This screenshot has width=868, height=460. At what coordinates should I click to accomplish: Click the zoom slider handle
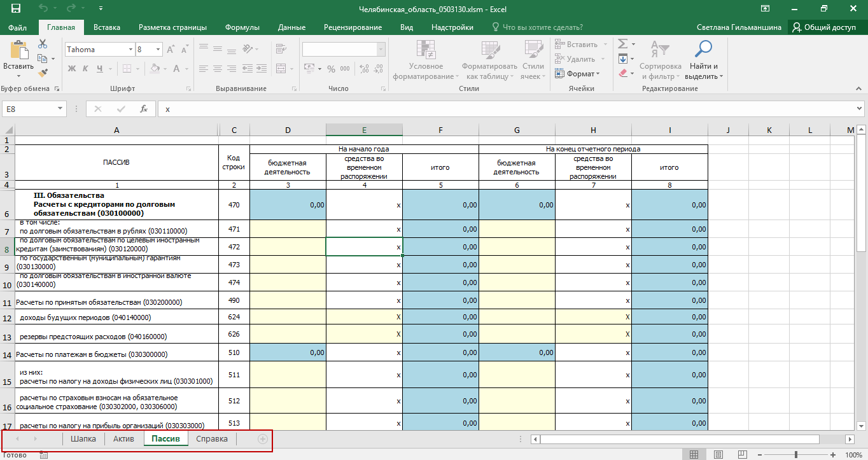pos(796,454)
